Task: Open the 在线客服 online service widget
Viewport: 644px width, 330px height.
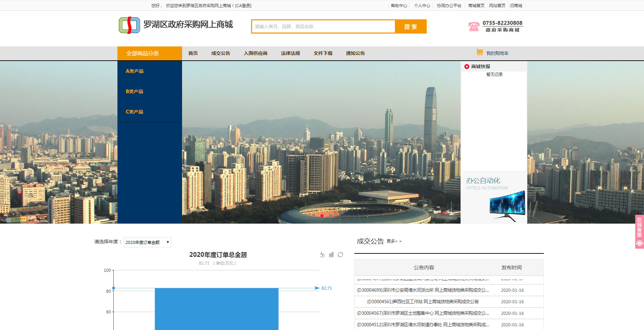Action: [639, 232]
